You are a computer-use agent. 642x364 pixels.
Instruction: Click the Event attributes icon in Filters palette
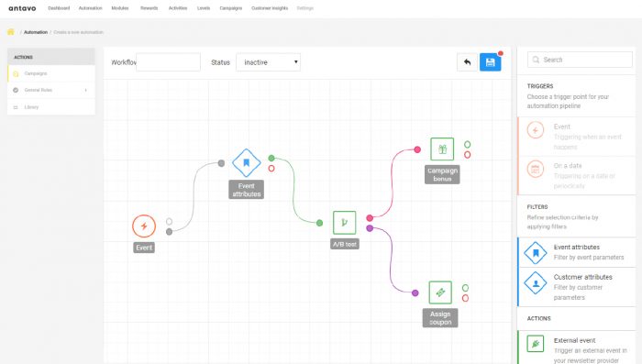536,253
